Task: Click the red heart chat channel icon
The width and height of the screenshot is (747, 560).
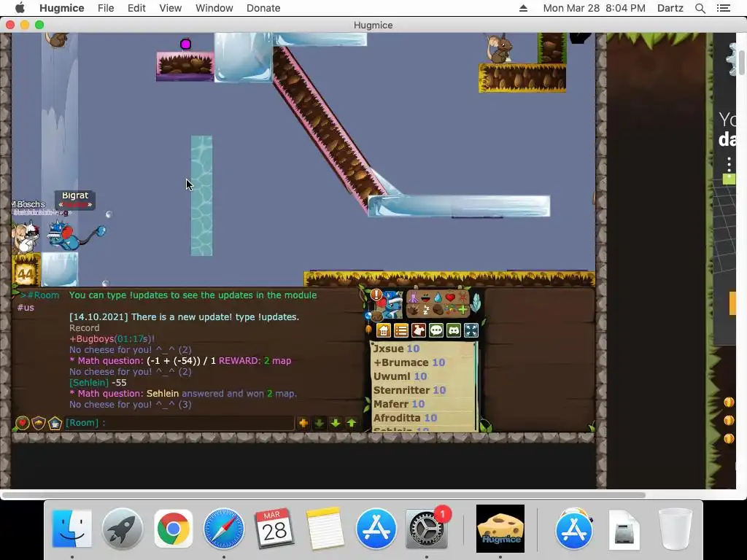Action: pyautogui.click(x=22, y=423)
